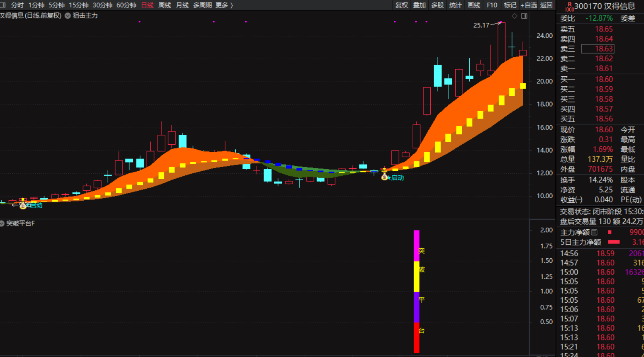The width and height of the screenshot is (644, 357).
Task: Open the 画线 drawing tools
Action: 473,5
